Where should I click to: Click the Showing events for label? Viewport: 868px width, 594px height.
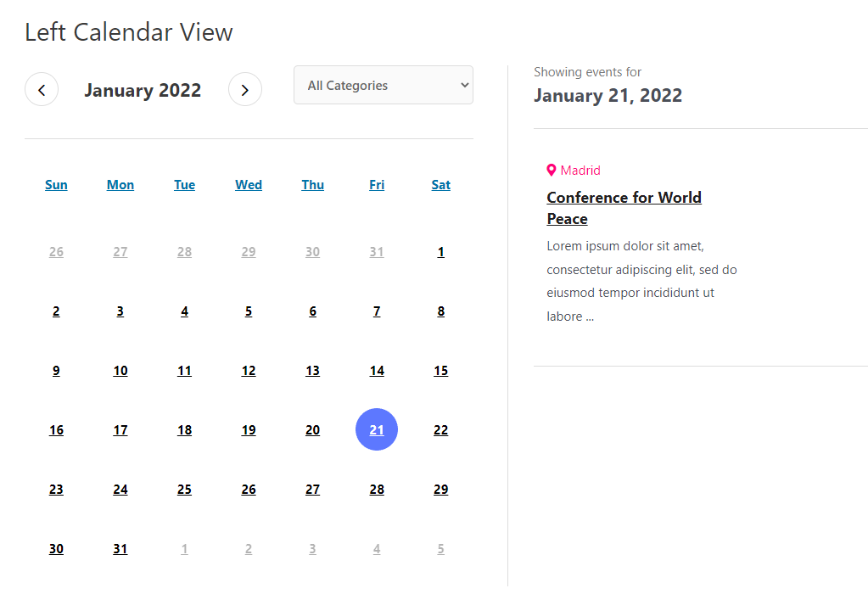(x=587, y=72)
